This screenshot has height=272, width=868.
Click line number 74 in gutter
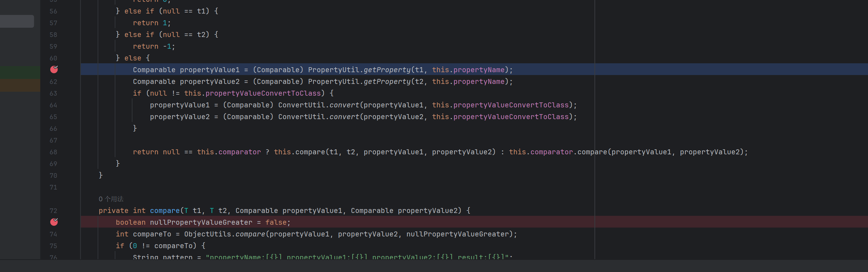tap(53, 234)
